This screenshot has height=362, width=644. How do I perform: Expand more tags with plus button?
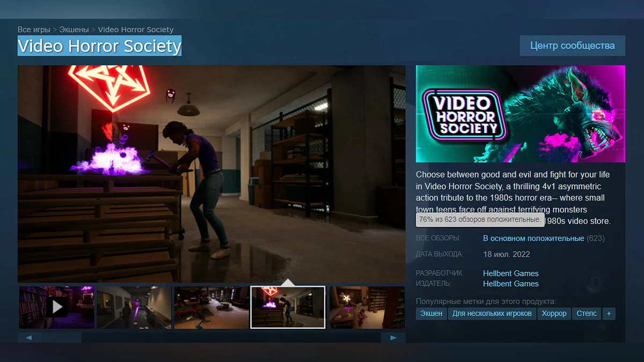pyautogui.click(x=609, y=313)
